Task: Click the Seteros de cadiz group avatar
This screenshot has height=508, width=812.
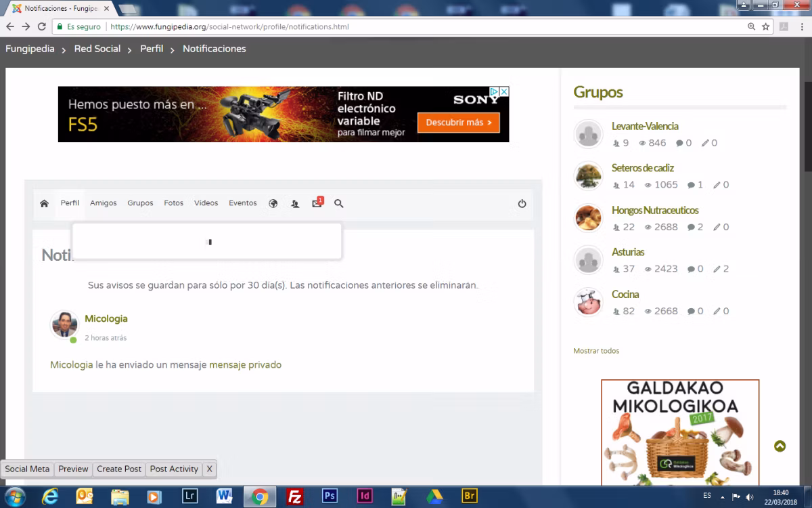Action: click(588, 175)
